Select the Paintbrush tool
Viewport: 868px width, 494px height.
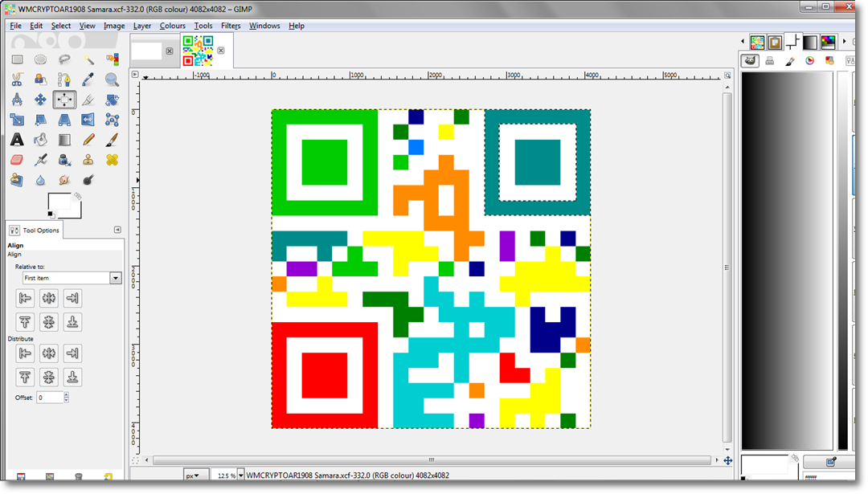click(112, 140)
